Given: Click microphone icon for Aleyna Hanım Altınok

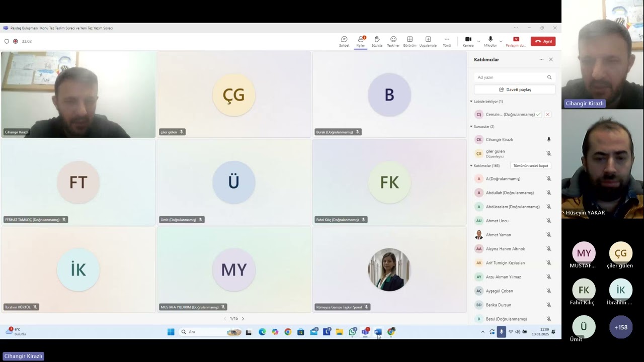Looking at the screenshot, I should (549, 249).
